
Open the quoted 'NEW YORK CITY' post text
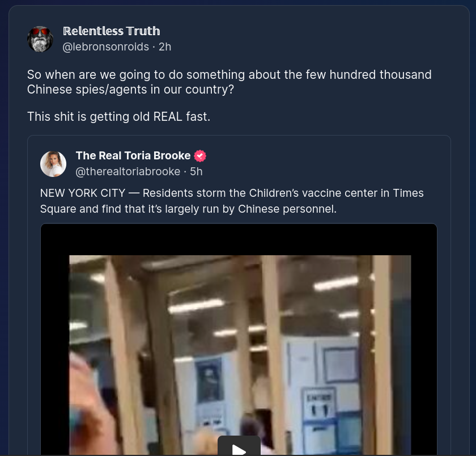232,201
